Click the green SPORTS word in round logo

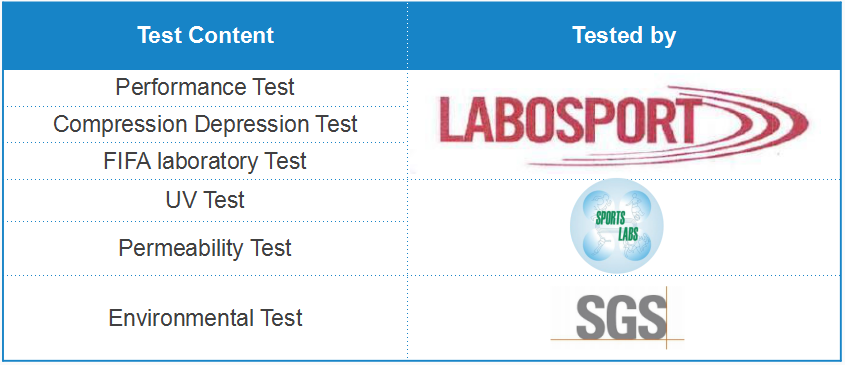pos(610,218)
